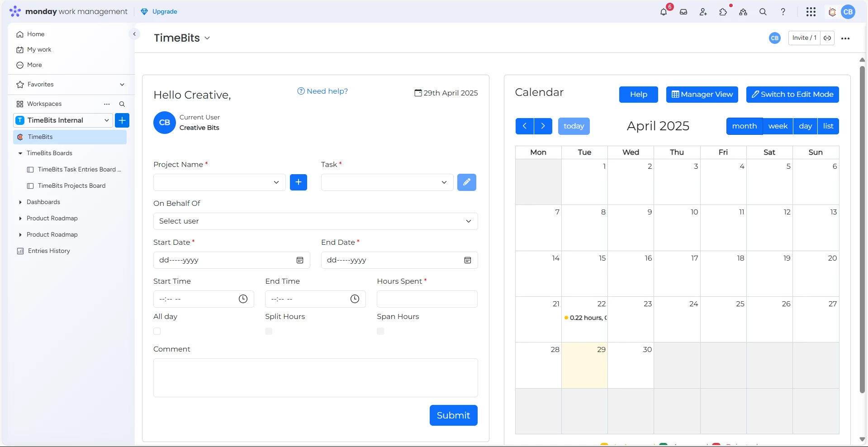Click the Upgrade link
Image resolution: width=868 pixels, height=447 pixels.
click(159, 12)
